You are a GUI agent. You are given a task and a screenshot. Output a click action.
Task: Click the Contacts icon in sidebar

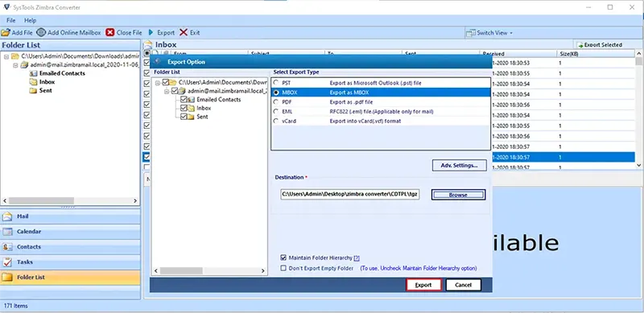point(7,247)
